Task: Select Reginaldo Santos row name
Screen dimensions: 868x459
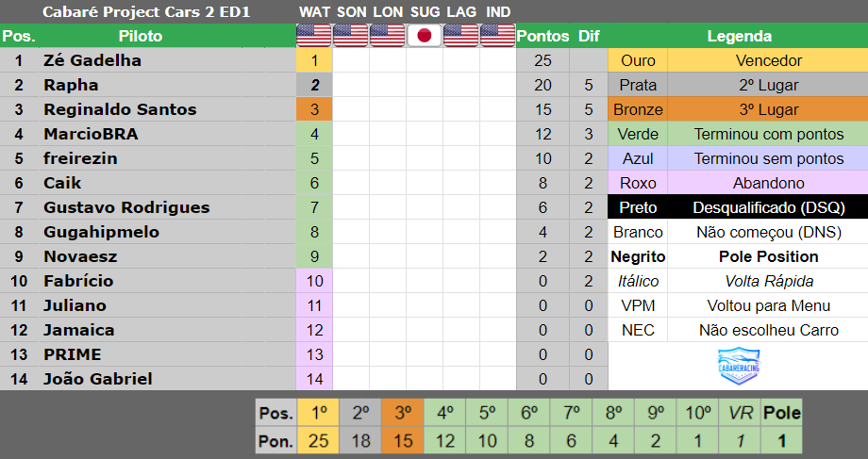Action: (120, 109)
